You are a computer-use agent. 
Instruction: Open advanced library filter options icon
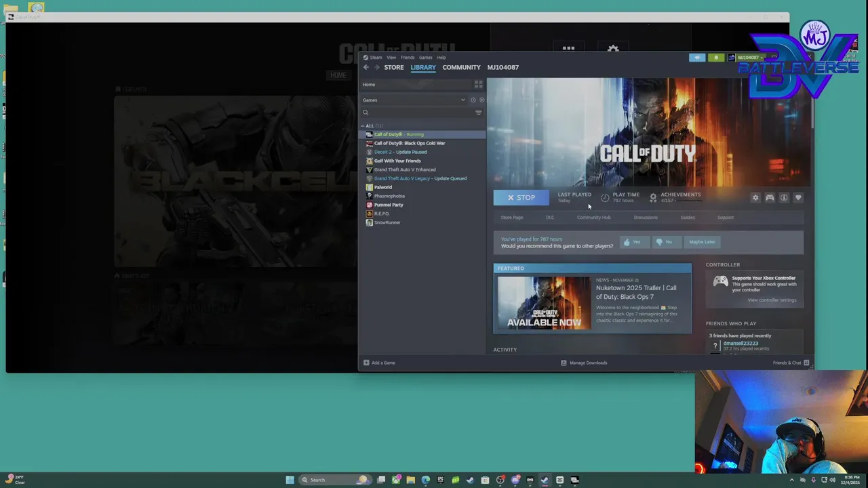[x=478, y=113]
